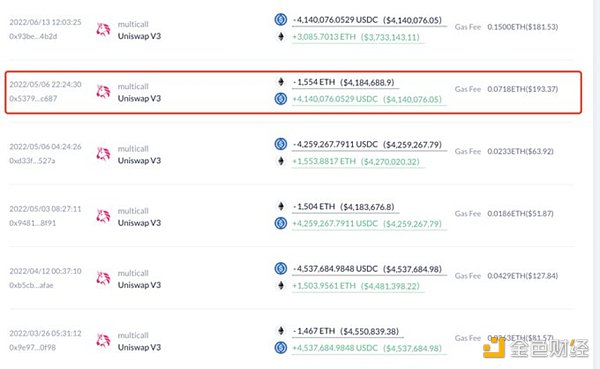Click the -1,554 ETH amount link

(314, 82)
